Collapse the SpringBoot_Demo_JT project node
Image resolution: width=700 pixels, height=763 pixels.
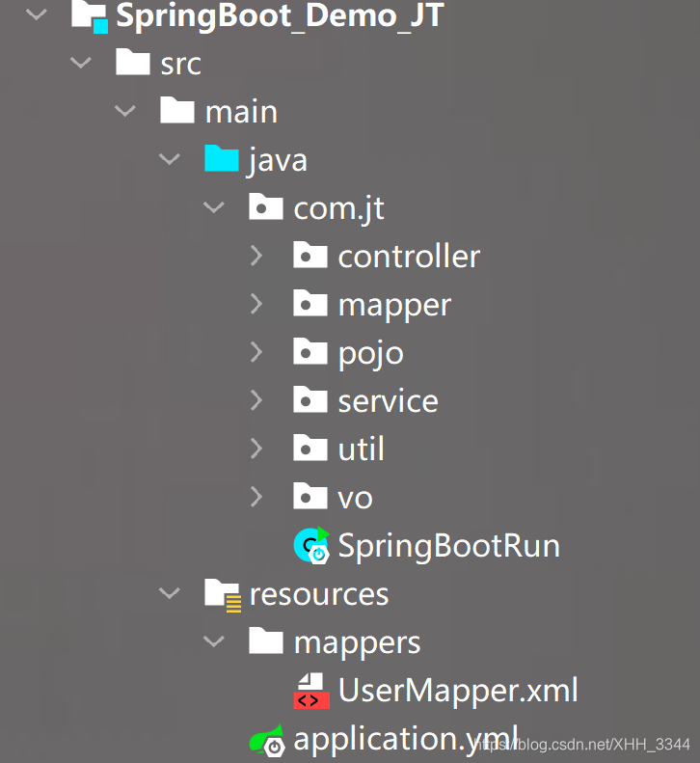37,14
